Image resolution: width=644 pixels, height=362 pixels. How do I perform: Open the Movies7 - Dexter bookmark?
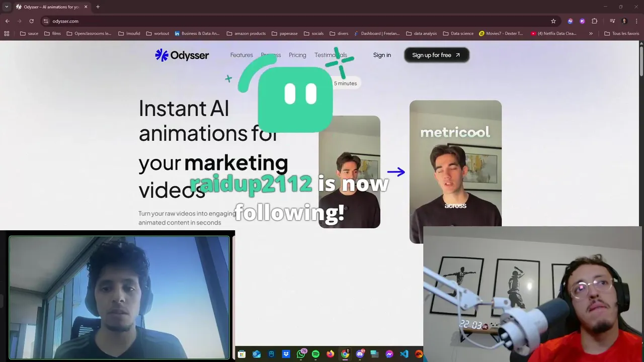click(x=501, y=34)
